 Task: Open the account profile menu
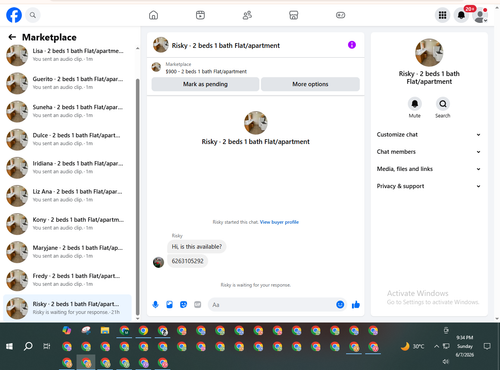[x=480, y=15]
